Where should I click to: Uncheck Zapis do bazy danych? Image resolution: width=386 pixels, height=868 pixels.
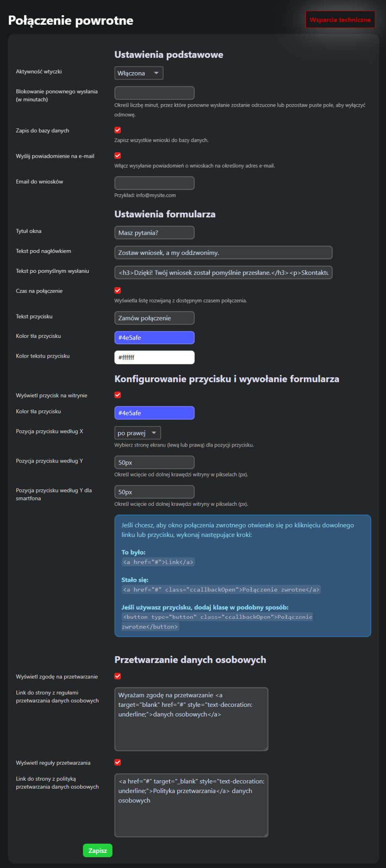pyautogui.click(x=118, y=130)
